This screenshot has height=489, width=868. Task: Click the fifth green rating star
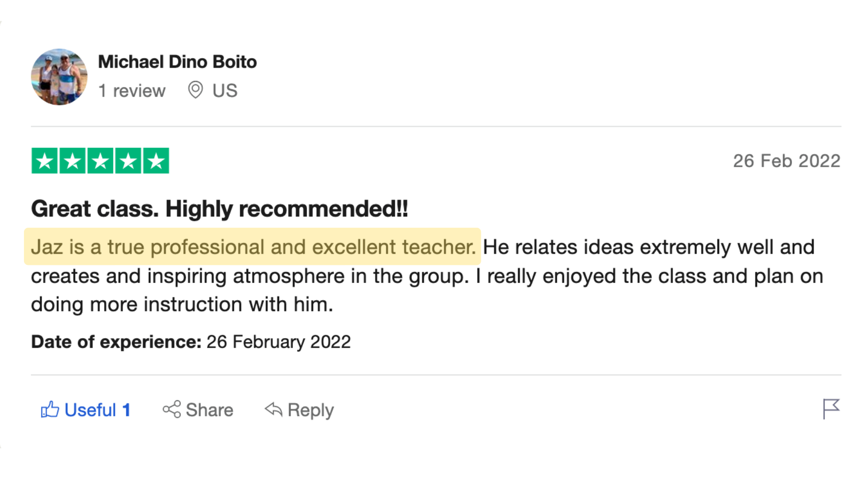click(156, 161)
